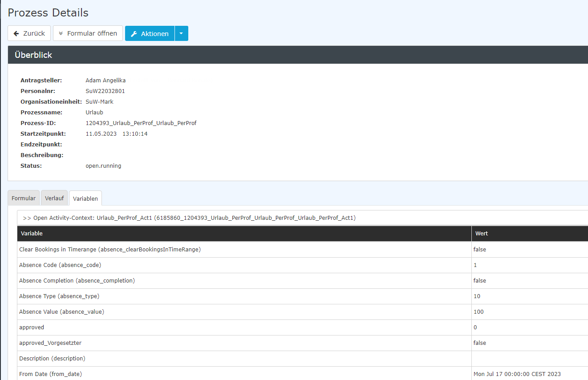Click the From Date value cell
Screen dimensions: 588x380
pyautogui.click(x=517, y=374)
